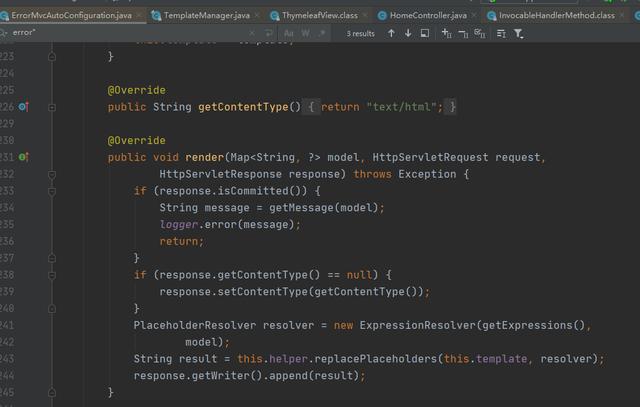Switch to the ThymeleafView.class tab
Image resolution: width=640 pixels, height=407 pixels.
320,16
